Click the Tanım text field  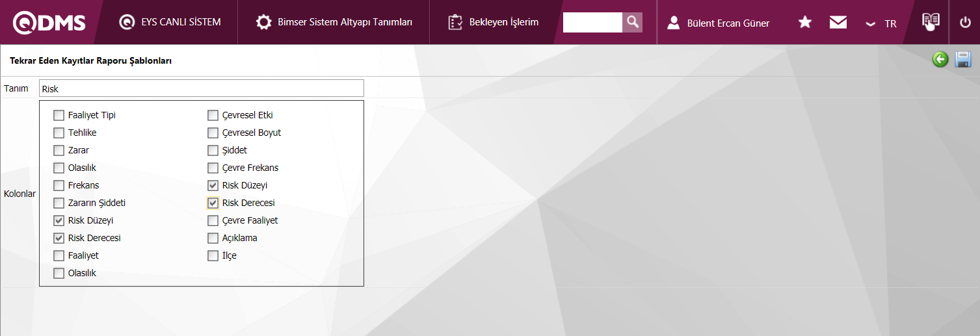[202, 88]
